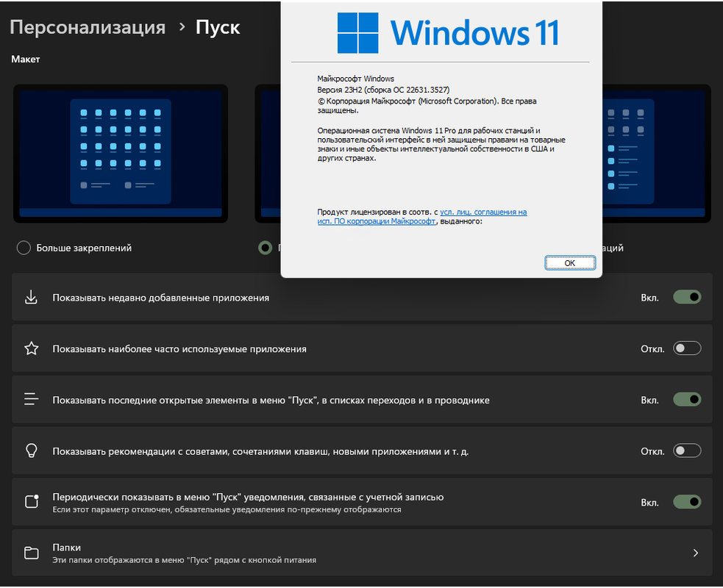Click the download icon for recently added apps
Viewport: 723px width, 588px height.
[x=32, y=297]
